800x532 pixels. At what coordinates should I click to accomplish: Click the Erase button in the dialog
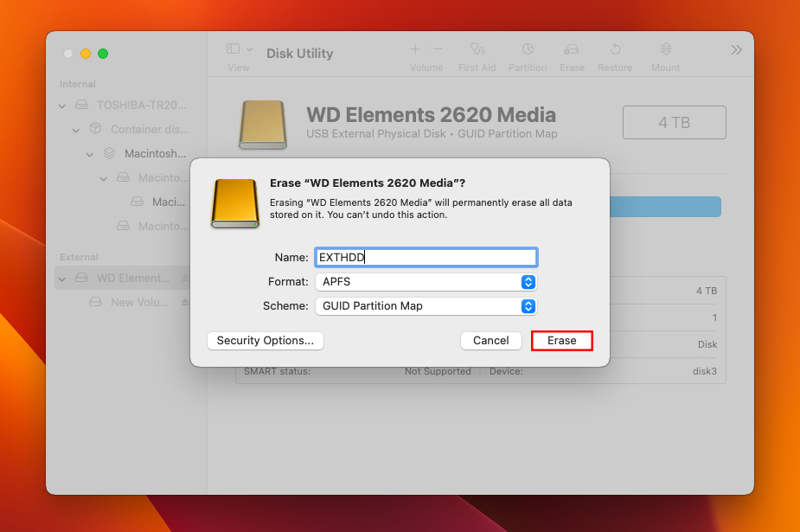(x=562, y=341)
